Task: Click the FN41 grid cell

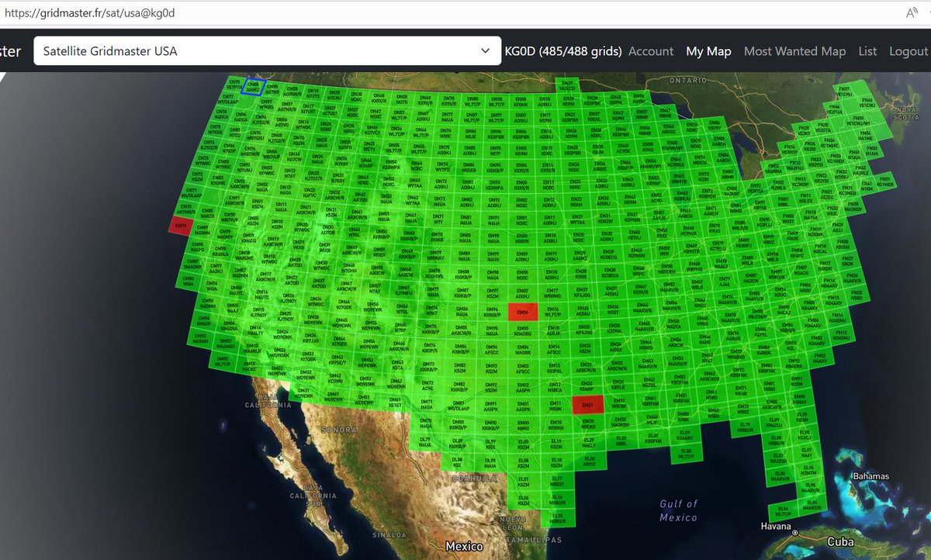Action: (867, 185)
